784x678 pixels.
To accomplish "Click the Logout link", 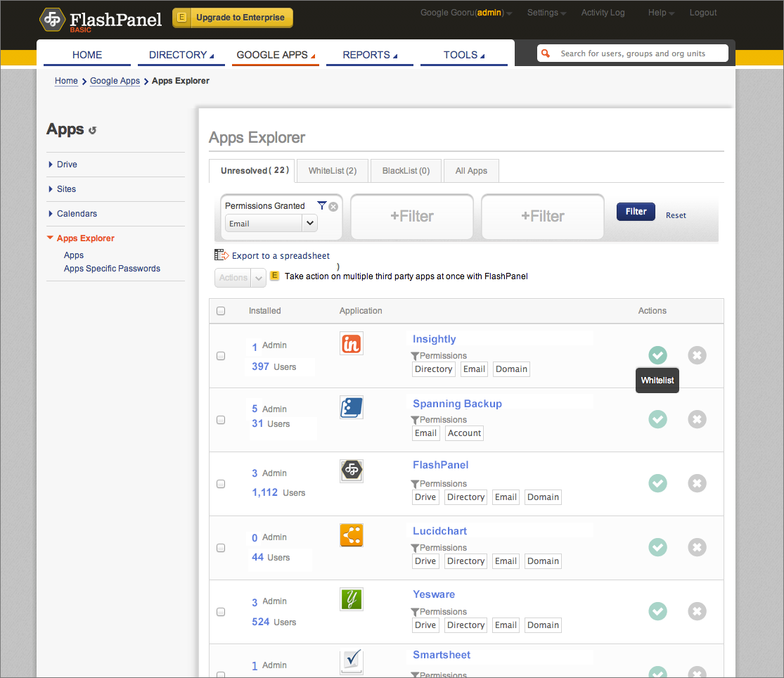I will [702, 13].
